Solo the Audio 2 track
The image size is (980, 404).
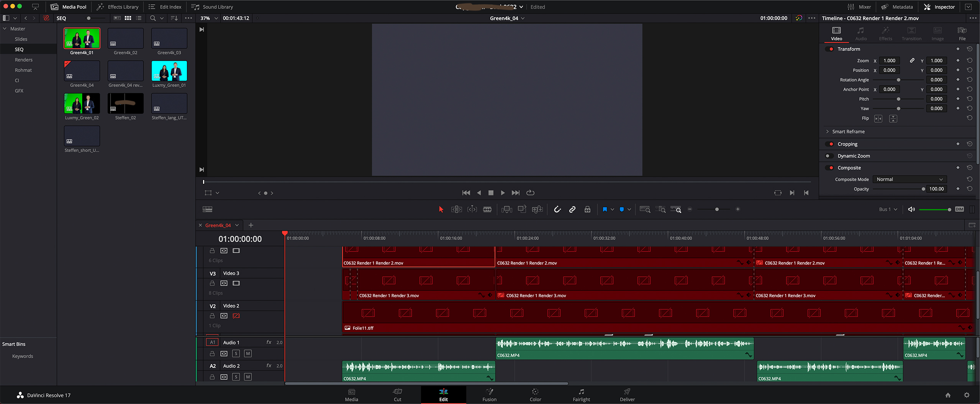(x=236, y=377)
